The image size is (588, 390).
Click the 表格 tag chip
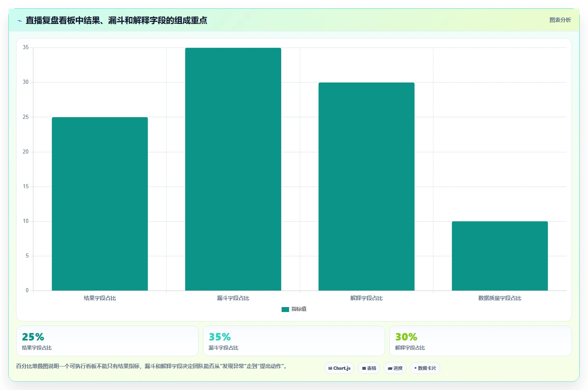[369, 368]
